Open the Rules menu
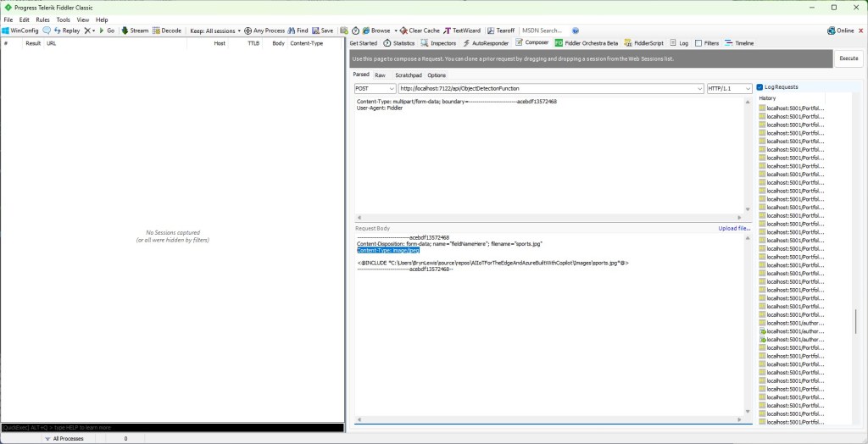Image resolution: width=868 pixels, height=444 pixels. [42, 19]
